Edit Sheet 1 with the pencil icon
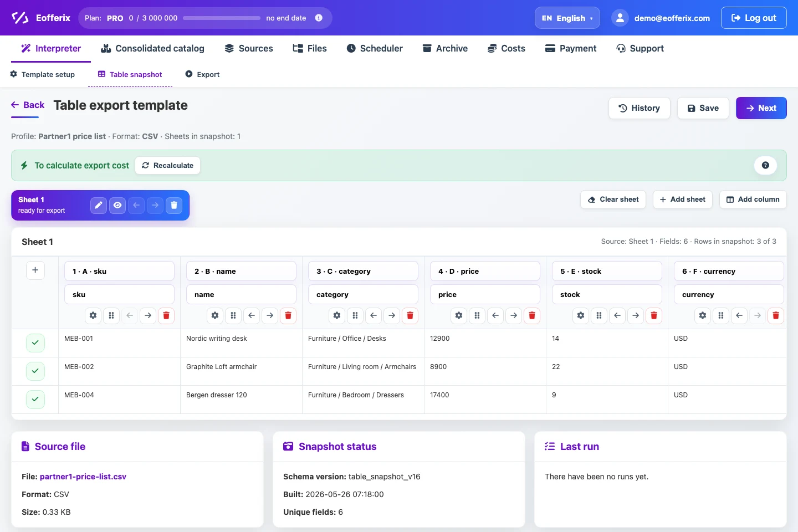Screen dimensions: 798x532 click(99, 205)
